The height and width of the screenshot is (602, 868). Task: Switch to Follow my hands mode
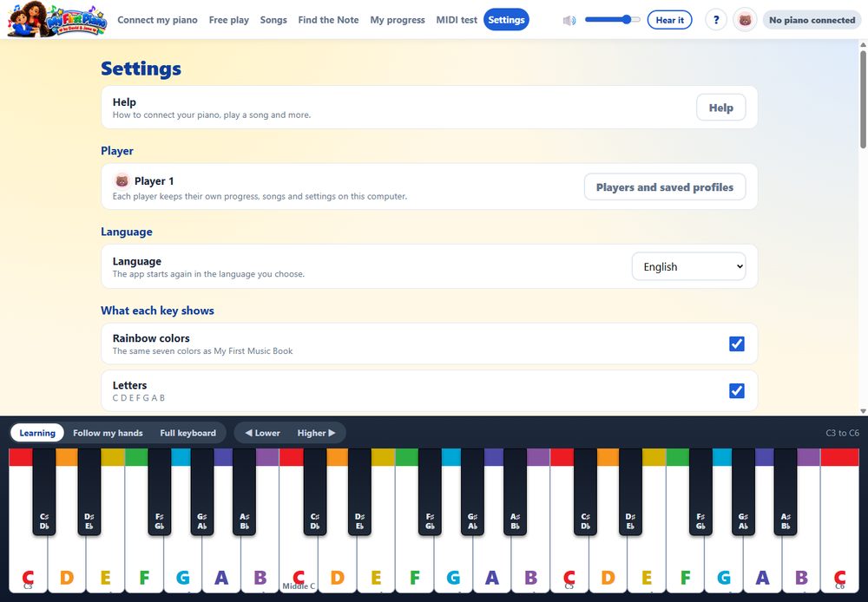pos(108,433)
